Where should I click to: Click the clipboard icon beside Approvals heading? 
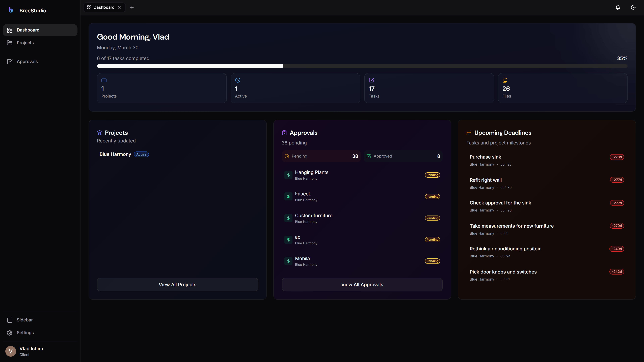click(x=284, y=133)
